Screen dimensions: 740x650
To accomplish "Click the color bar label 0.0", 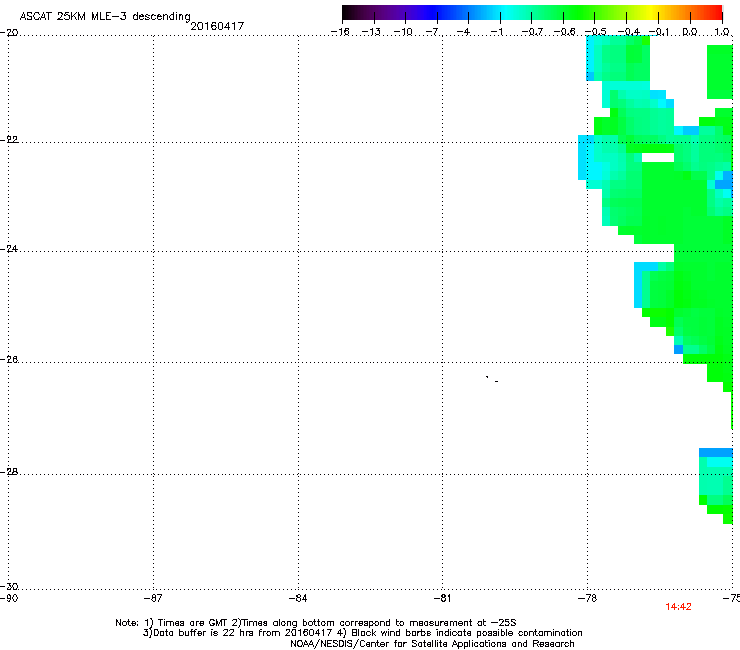I will pyautogui.click(x=690, y=32).
